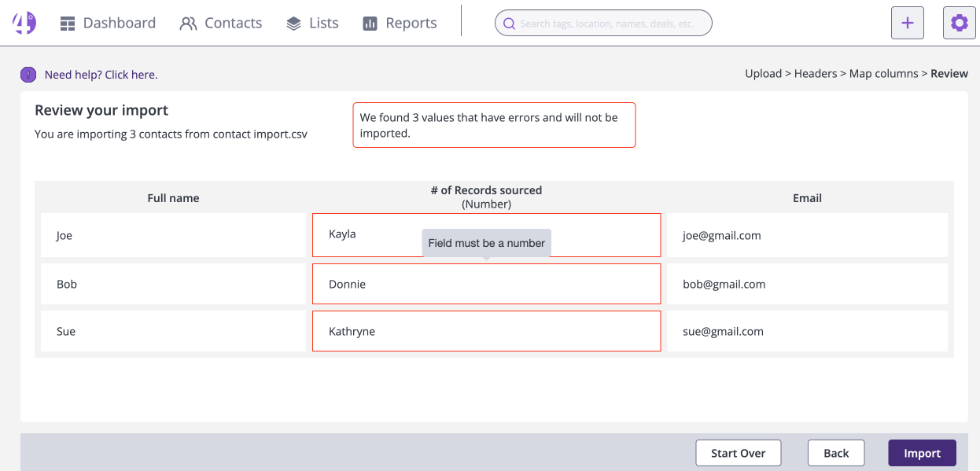Image resolution: width=980 pixels, height=471 pixels.
Task: Click the Need help? Click here link
Action: pos(101,75)
